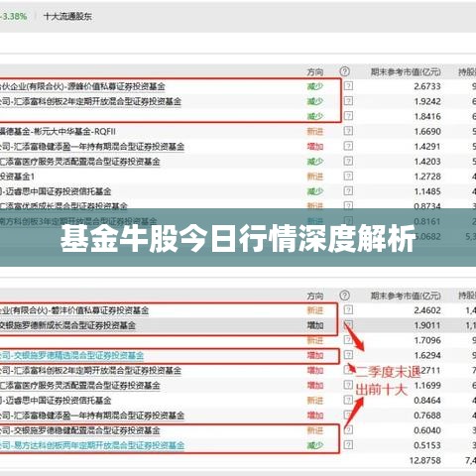
Task: Select market value 1.1485 cell
Action: click(x=427, y=191)
